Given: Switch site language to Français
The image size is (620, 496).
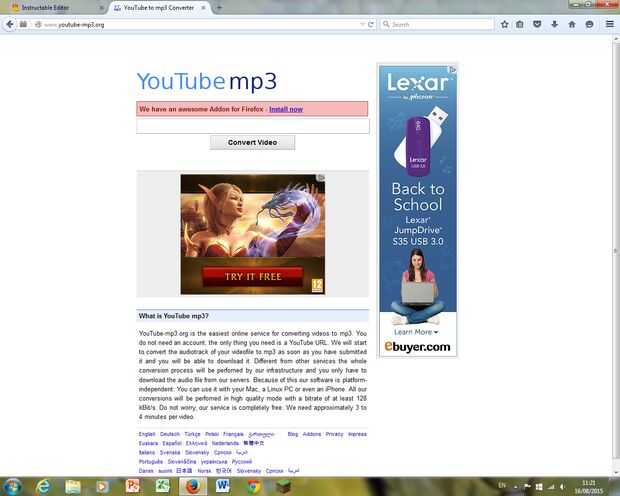Looking at the screenshot, I should pyautogui.click(x=233, y=434).
